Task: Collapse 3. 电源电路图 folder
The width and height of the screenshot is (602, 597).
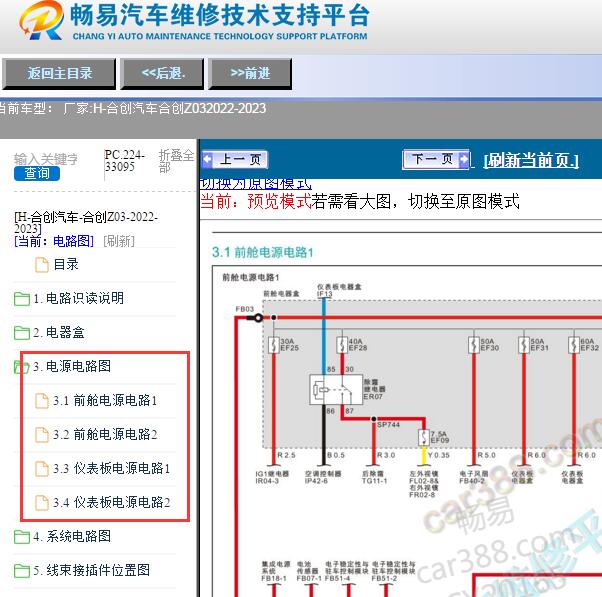Action: click(72, 366)
